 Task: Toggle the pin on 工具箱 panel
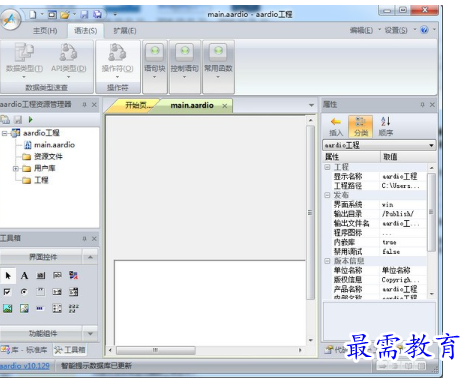tap(84, 239)
